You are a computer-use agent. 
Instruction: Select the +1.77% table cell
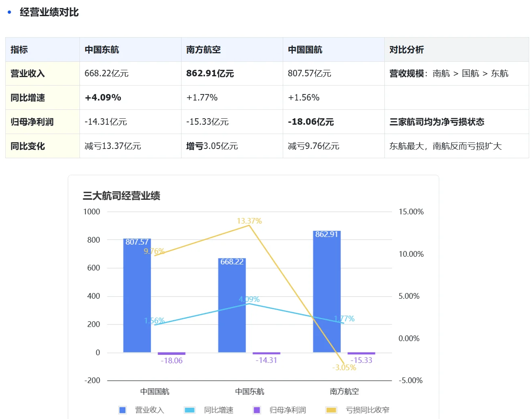click(232, 98)
